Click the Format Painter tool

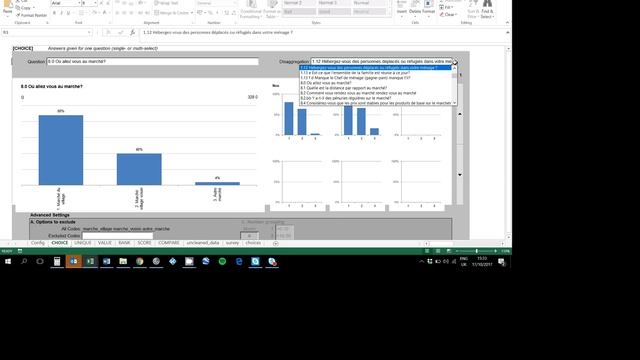31,15
